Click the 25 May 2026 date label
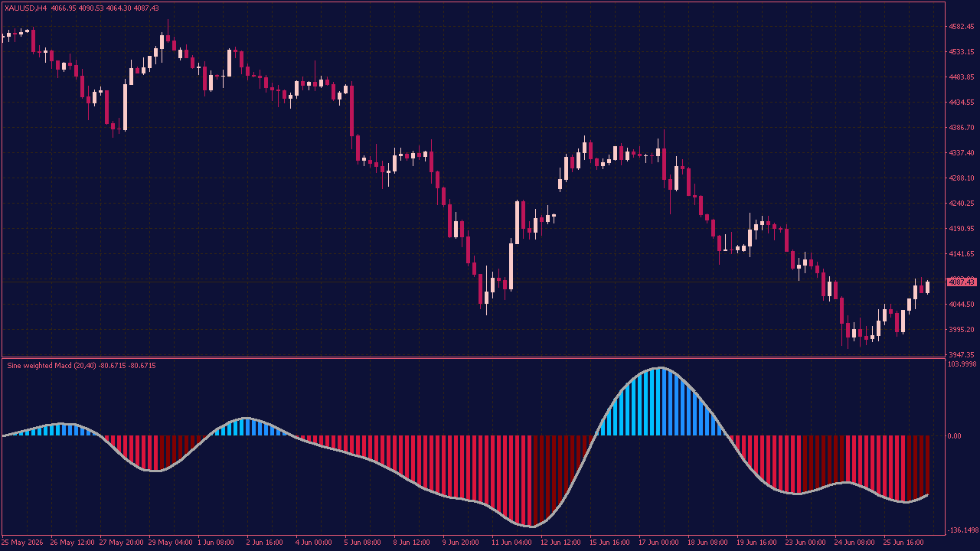The width and height of the screenshot is (980, 551). point(23,543)
